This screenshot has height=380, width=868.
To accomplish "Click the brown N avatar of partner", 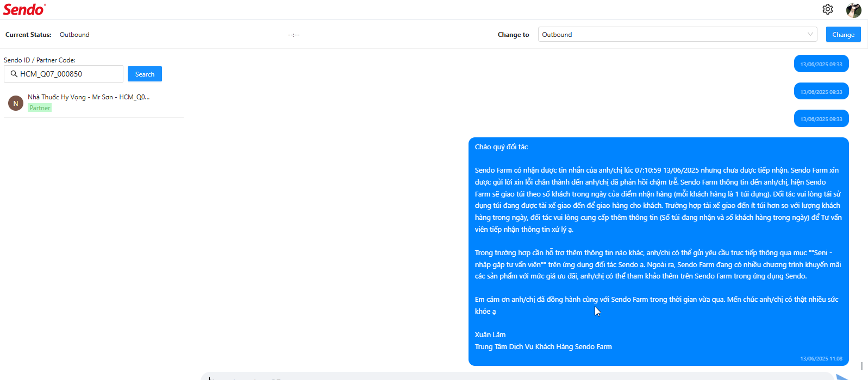I will [x=16, y=103].
